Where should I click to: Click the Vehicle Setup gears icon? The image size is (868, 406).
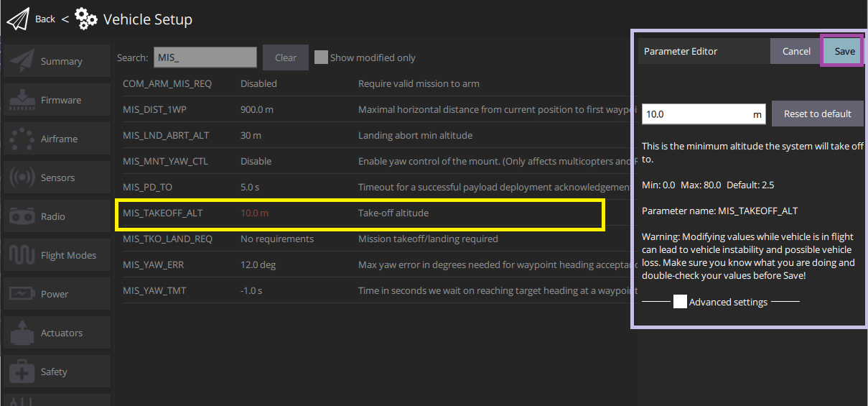[86, 19]
